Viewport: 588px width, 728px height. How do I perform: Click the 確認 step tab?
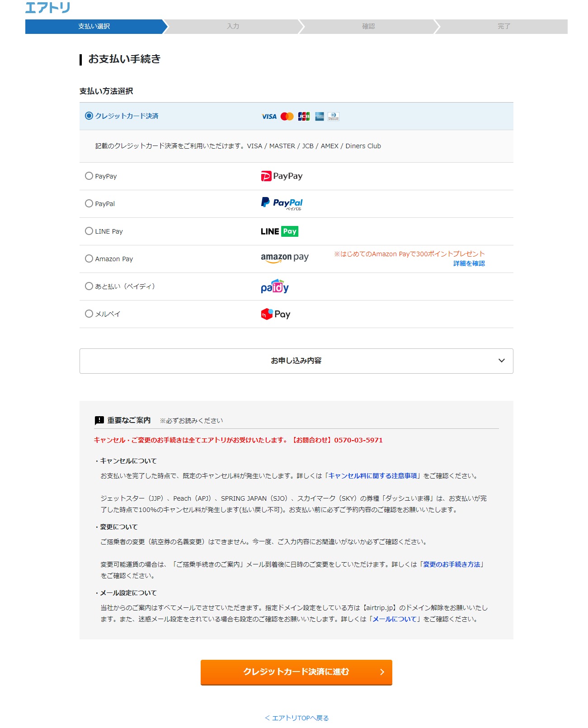tap(368, 27)
